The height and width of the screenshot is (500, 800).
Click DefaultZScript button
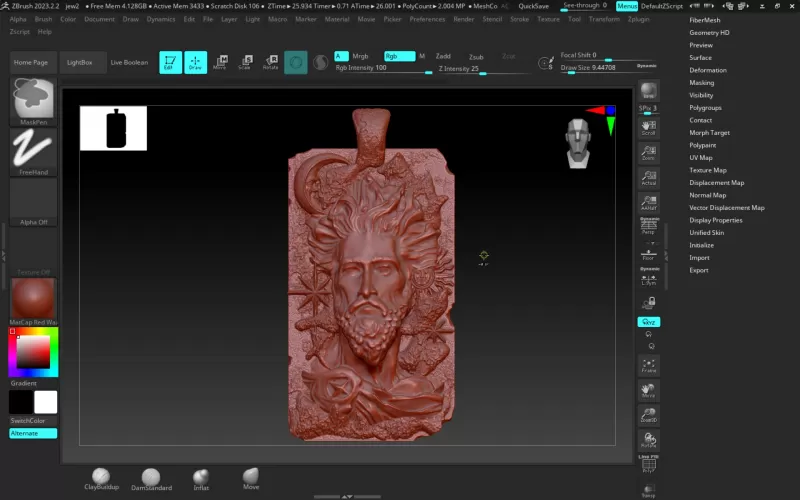pos(662,6)
